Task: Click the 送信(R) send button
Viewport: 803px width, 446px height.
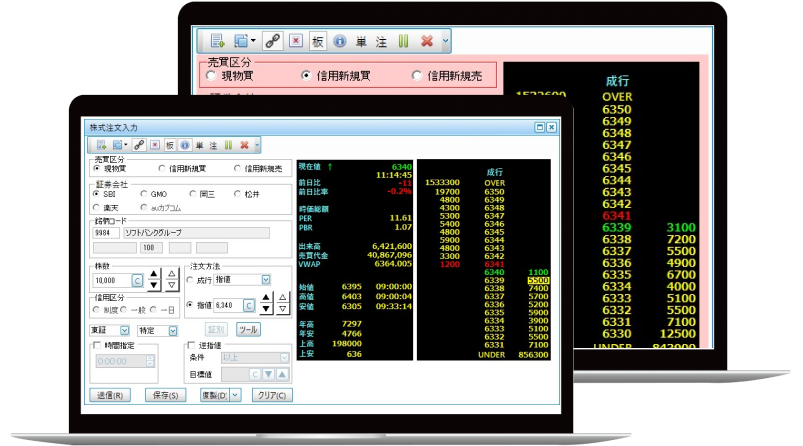Action: point(110,395)
